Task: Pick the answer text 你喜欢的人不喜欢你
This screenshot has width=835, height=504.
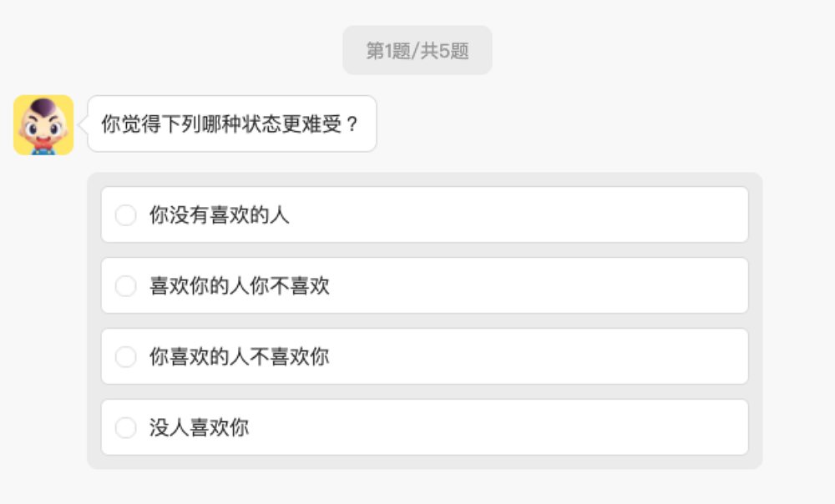Action: pos(240,357)
